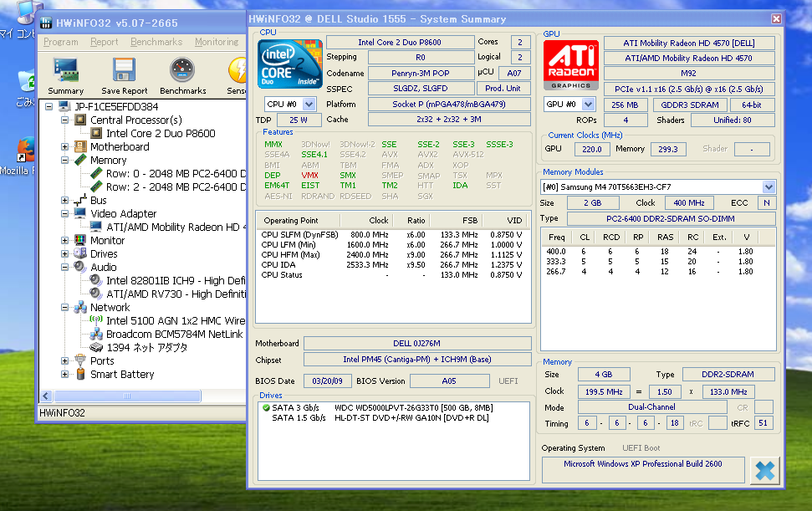Screen dimensions: 812x511
Task: Click the DELL 0J276M motherboard field
Action: 417,343
